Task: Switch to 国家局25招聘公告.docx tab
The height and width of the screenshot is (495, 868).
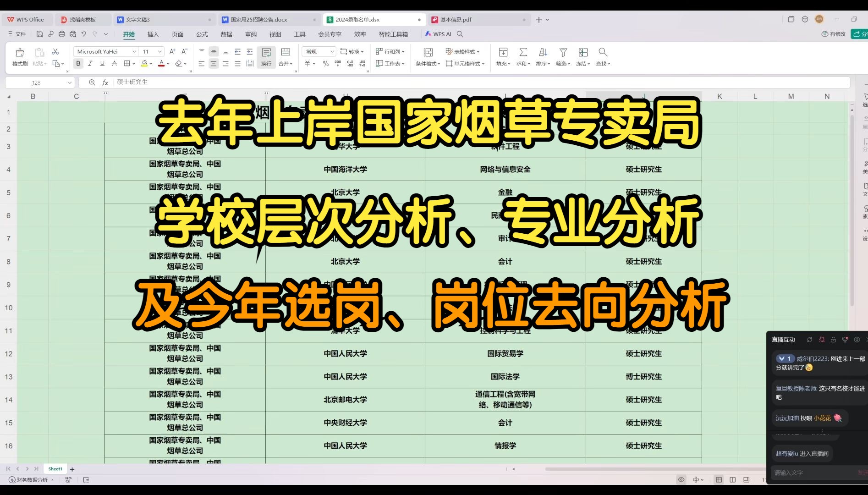Action: [269, 20]
